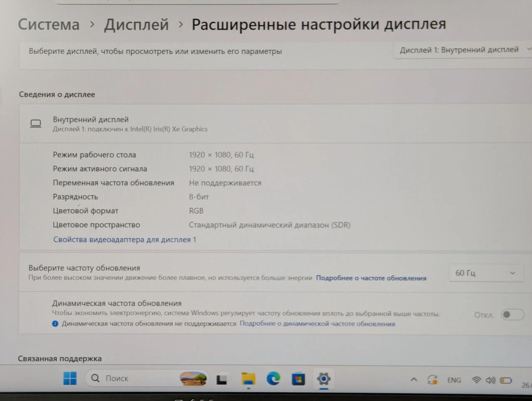Open Подробнее о частоте обновления link

[371, 278]
